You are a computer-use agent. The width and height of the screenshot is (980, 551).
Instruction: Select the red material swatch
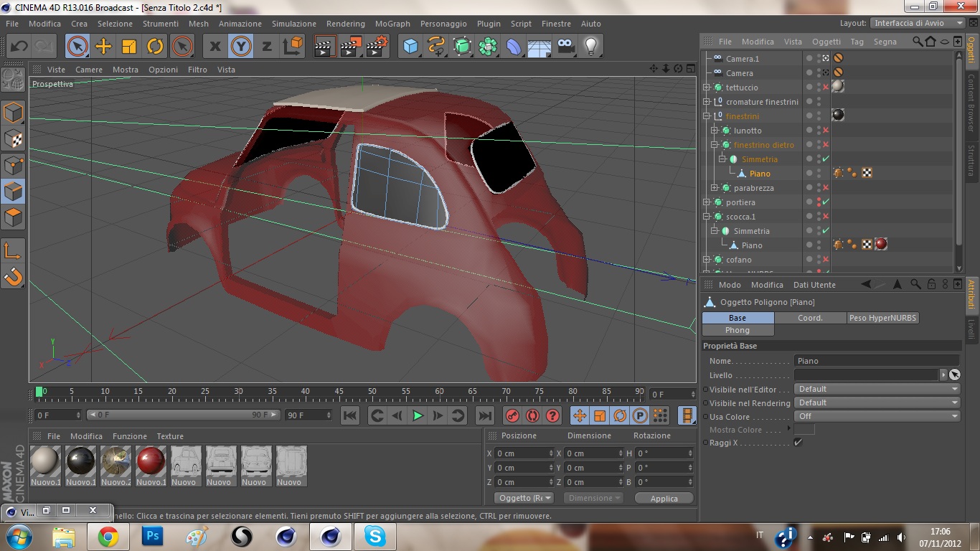151,461
